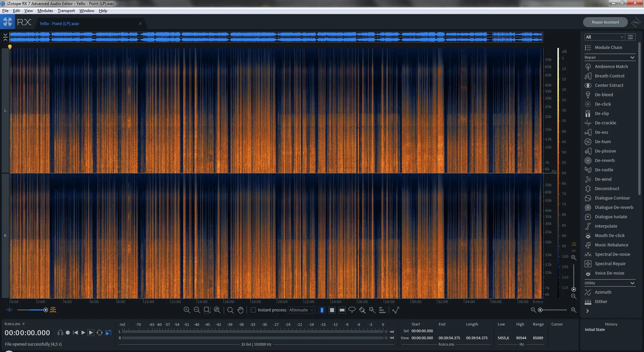Toggle playhead follows playback button
The width and height of the screenshot is (644, 352).
pyautogui.click(x=108, y=333)
